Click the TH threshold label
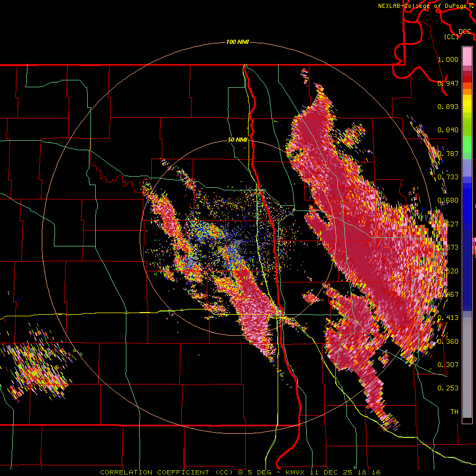 (x=454, y=412)
